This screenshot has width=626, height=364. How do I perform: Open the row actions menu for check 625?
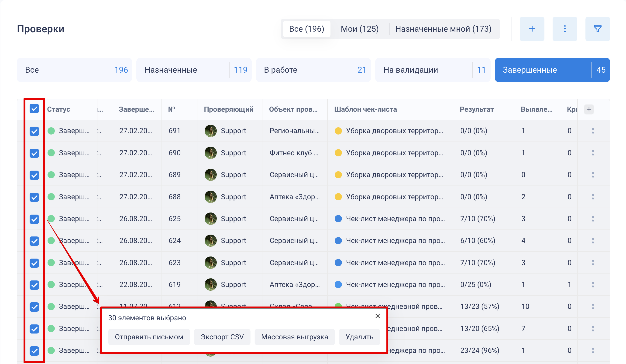pos(593,219)
